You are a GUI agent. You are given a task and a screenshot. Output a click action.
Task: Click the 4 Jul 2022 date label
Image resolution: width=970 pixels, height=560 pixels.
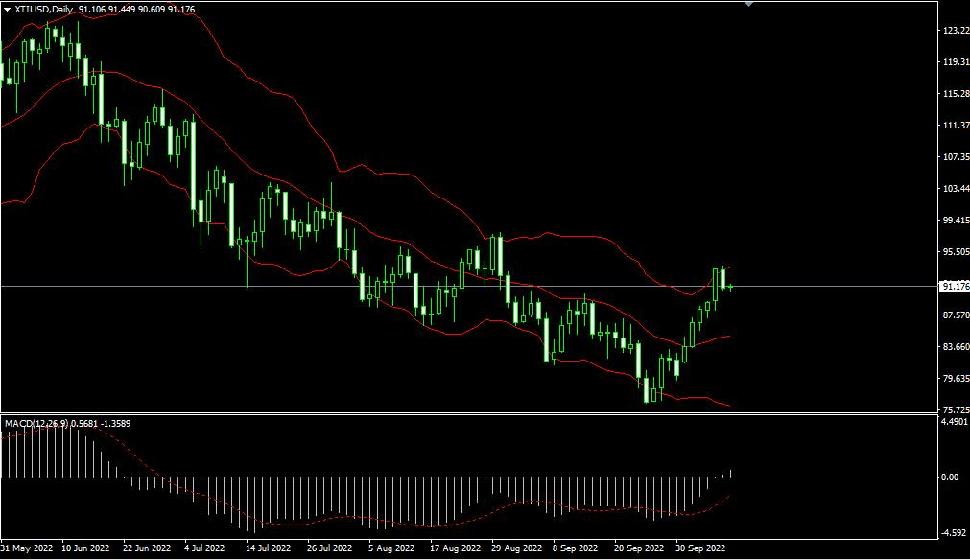click(204, 548)
